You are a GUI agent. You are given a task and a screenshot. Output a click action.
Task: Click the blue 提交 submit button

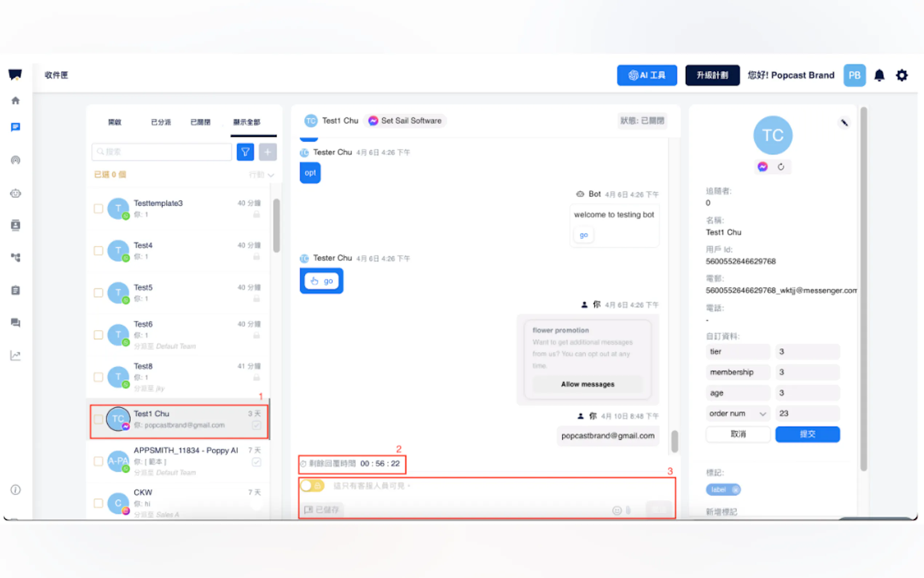click(807, 434)
